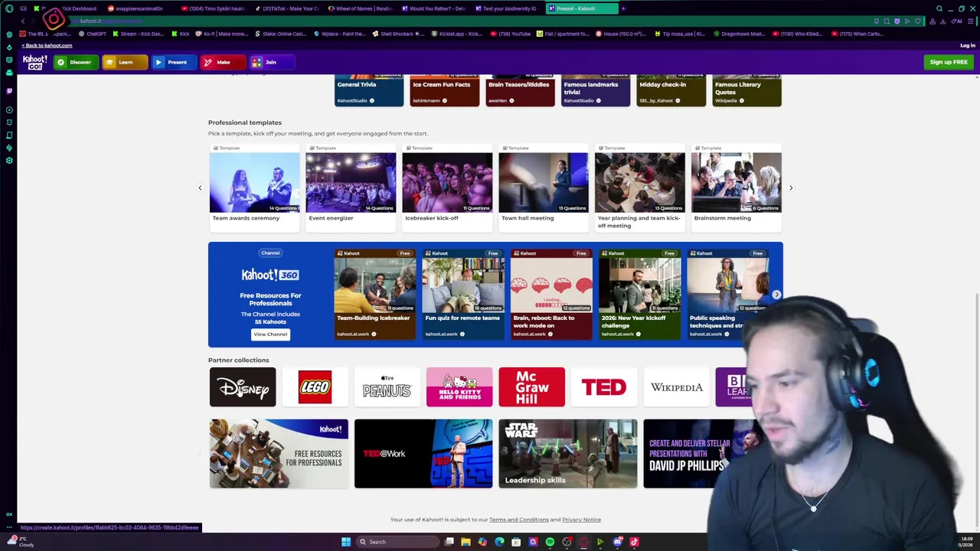Click Sign up FREE button
980x551 pixels.
[x=949, y=62]
